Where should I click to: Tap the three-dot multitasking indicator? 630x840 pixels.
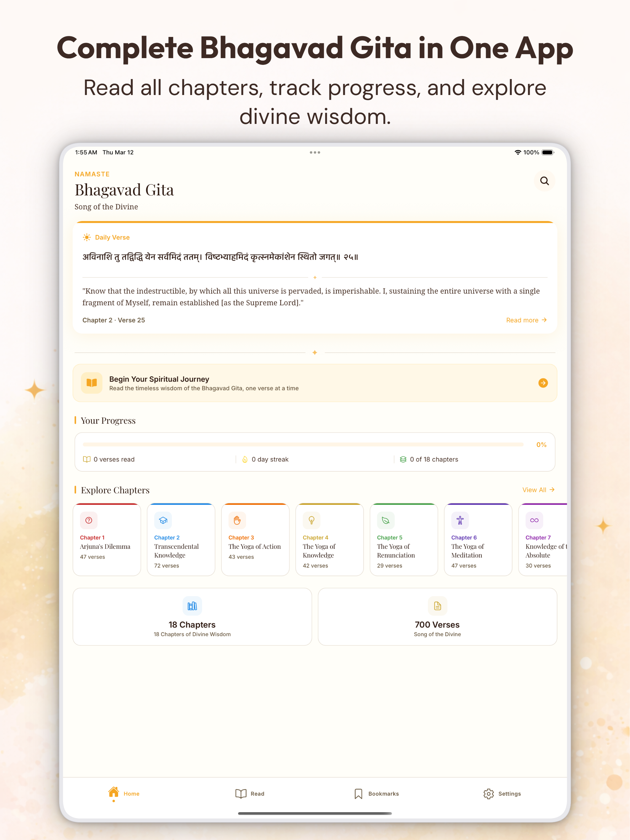point(315,152)
